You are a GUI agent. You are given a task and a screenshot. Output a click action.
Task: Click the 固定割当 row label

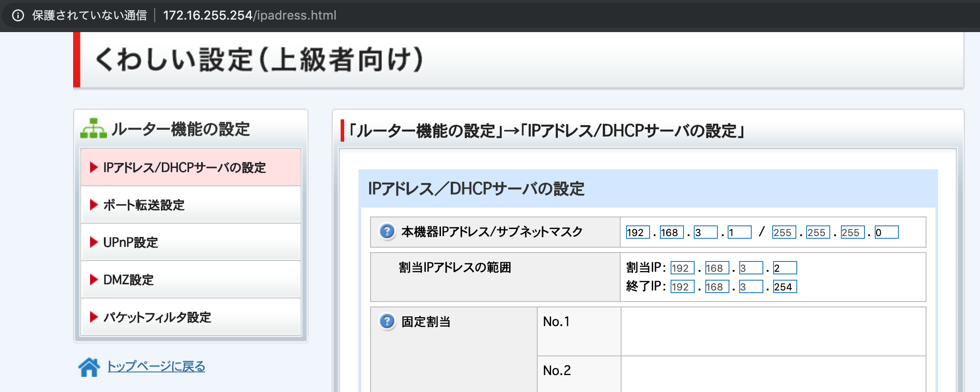426,322
